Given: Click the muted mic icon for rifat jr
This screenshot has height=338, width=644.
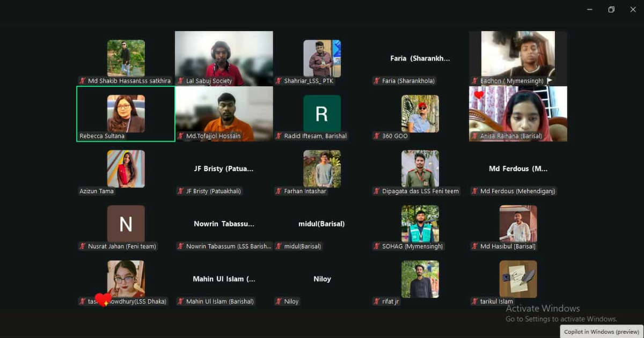Looking at the screenshot, I should 377,302.
